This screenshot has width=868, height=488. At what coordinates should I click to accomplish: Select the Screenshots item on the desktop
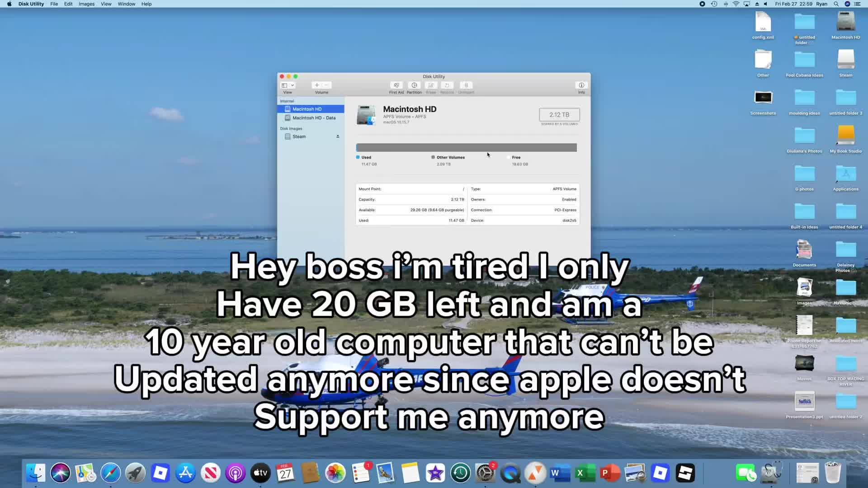click(x=763, y=98)
